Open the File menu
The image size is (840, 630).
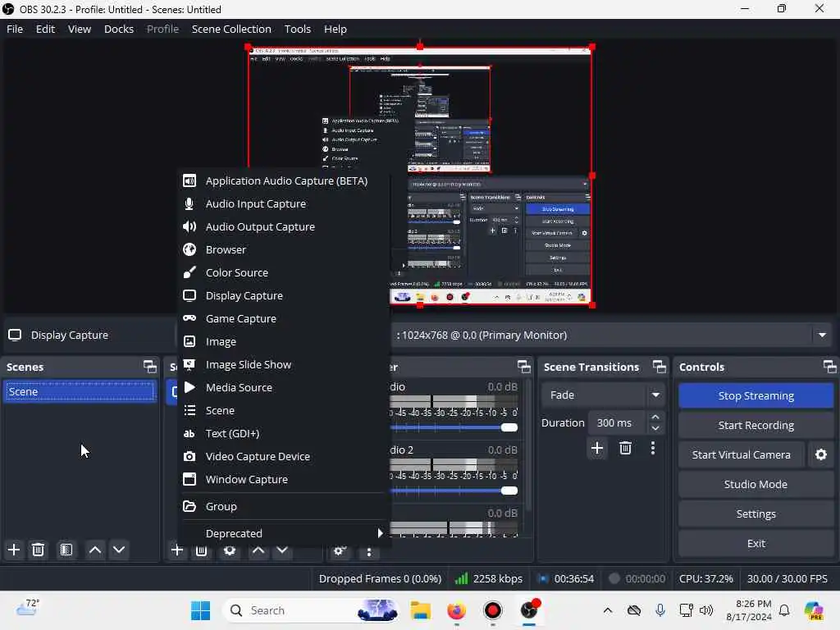15,29
